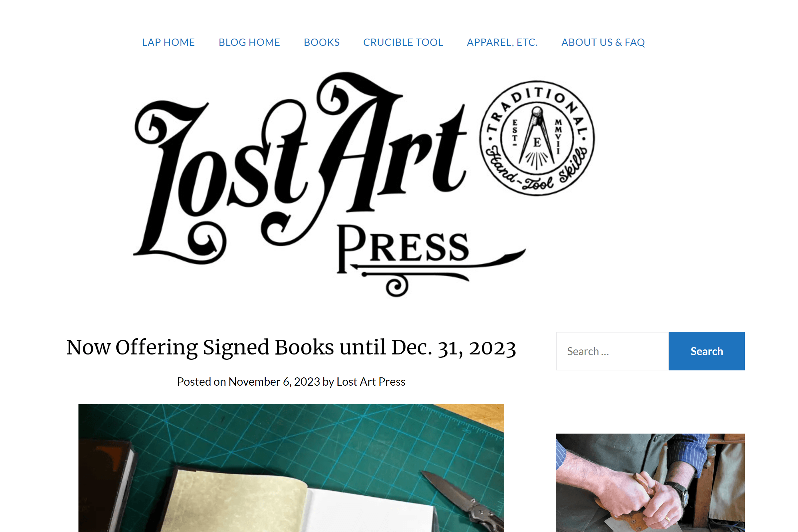Open the BOOKS navigation item
The width and height of the screenshot is (798, 532).
(322, 43)
